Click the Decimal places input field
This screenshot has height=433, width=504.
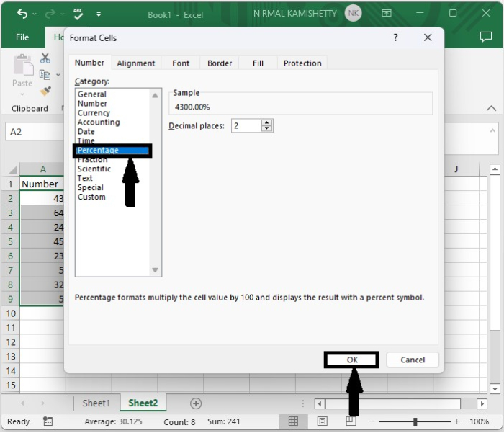(246, 126)
